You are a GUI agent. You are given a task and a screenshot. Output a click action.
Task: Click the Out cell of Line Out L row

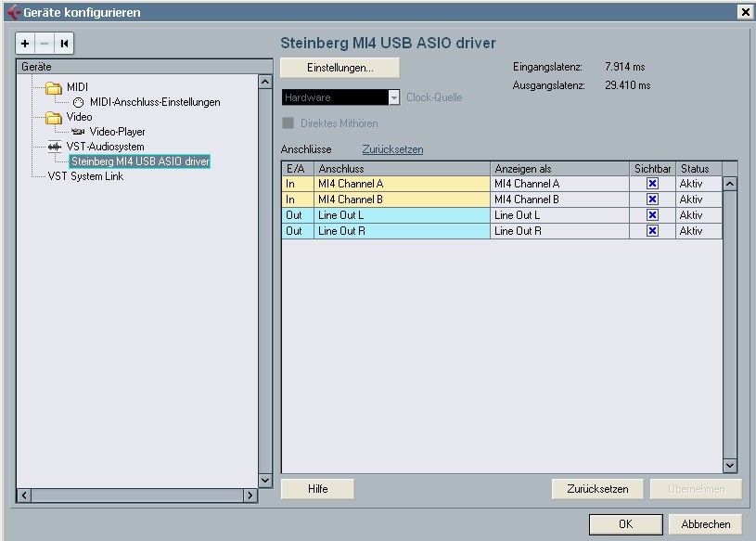coord(298,215)
